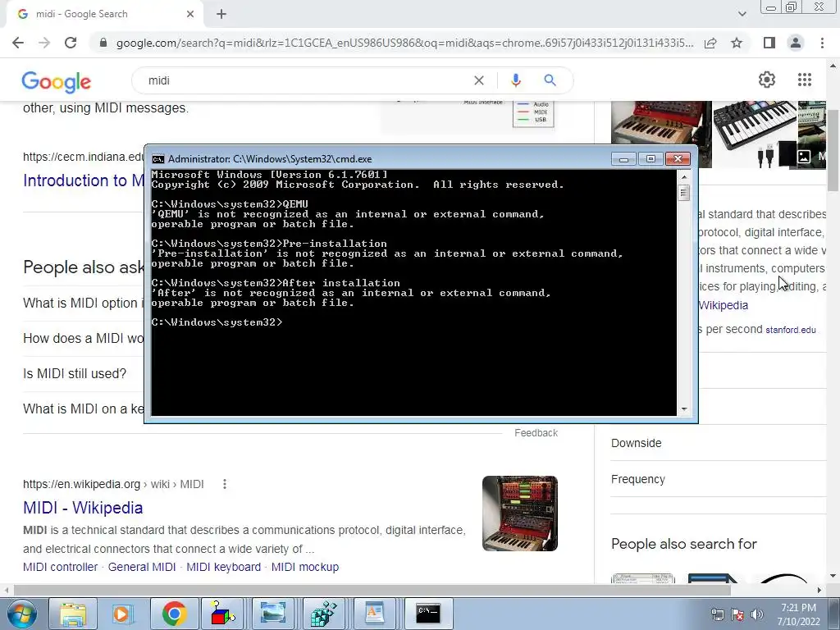Focus the Google search box containing midi
Screen dimensions: 840x630
pyautogui.click(x=305, y=80)
